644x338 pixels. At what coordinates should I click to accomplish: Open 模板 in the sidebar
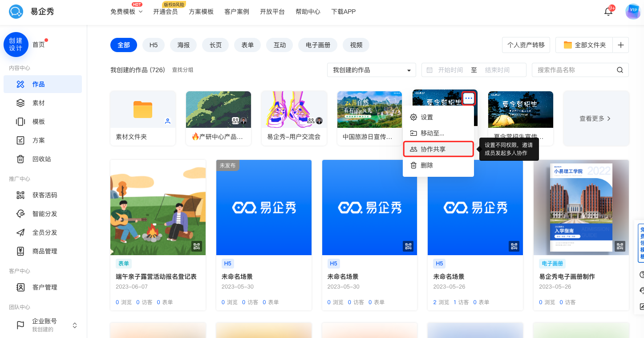pos(43,122)
